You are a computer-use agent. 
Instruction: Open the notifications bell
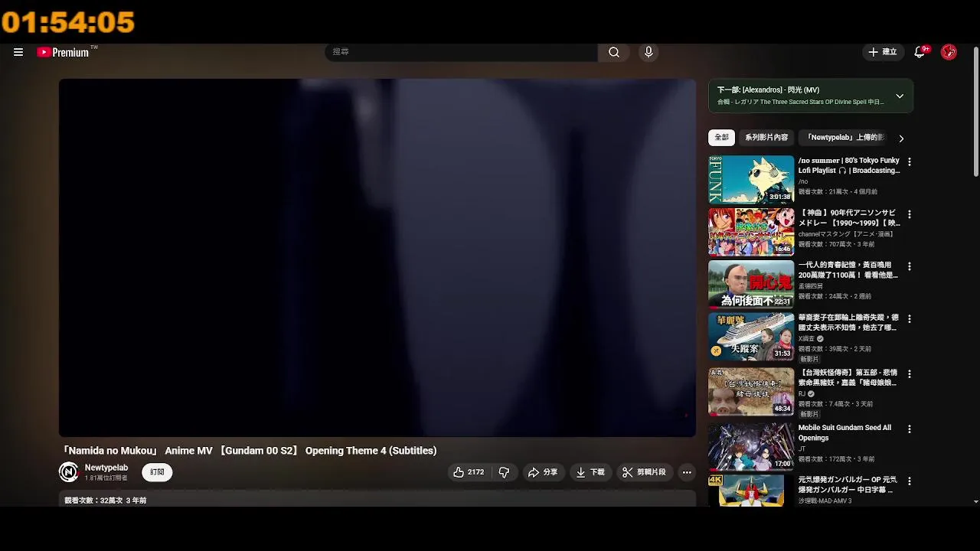tap(920, 52)
